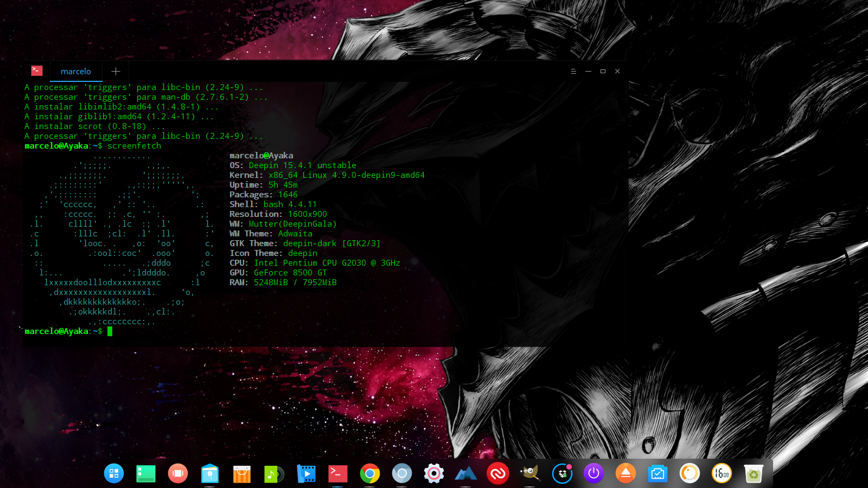Viewport: 868px width, 488px height.
Task: Select the 'marcelo' terminal tab
Action: pos(76,71)
